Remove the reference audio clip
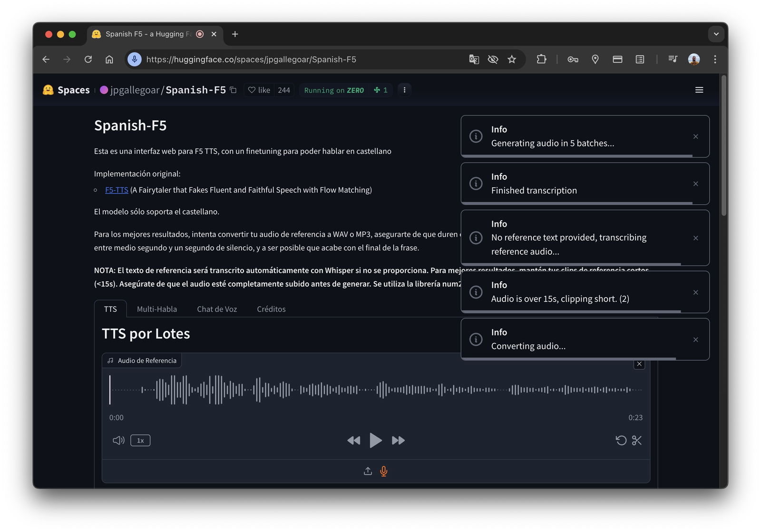761x532 pixels. point(639,364)
